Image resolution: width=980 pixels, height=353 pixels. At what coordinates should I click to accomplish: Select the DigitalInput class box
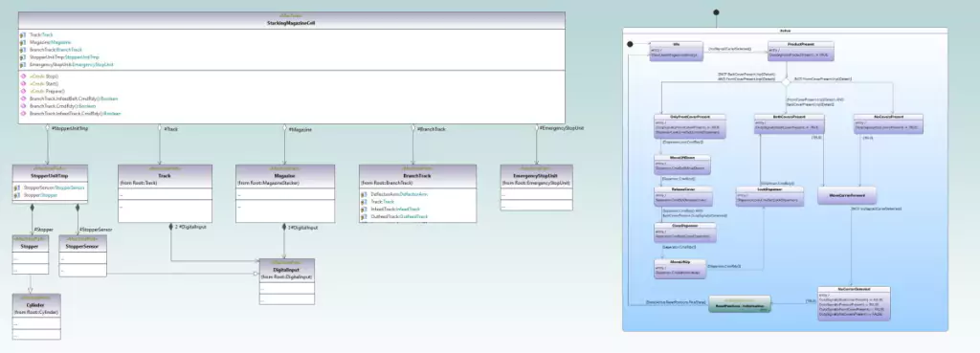click(287, 282)
